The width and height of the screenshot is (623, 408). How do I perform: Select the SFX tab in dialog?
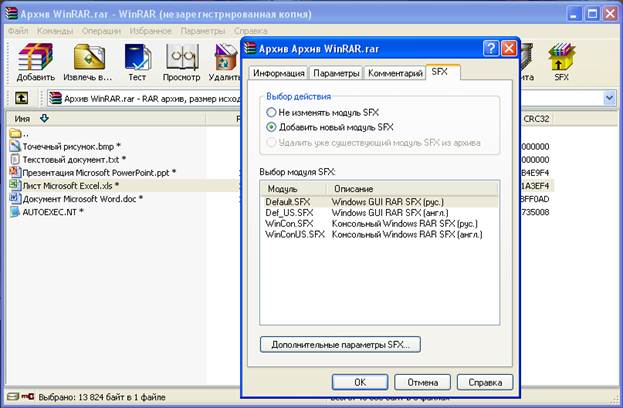[443, 72]
